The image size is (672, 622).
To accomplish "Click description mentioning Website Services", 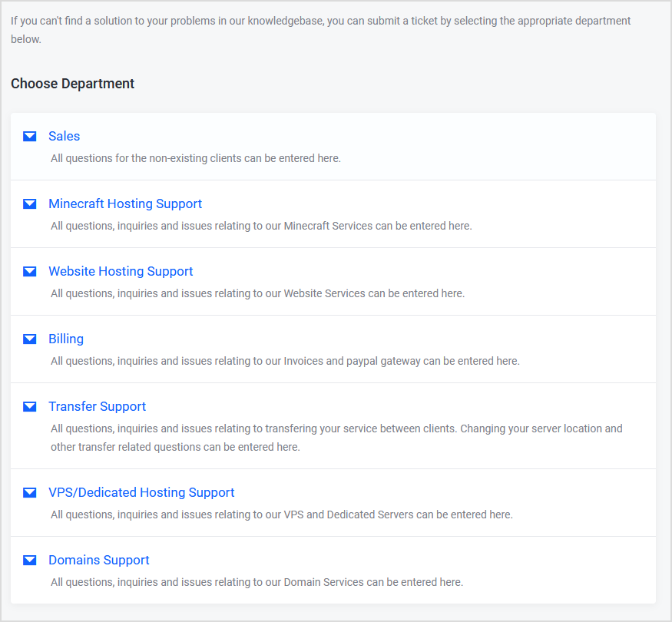I will 257,294.
